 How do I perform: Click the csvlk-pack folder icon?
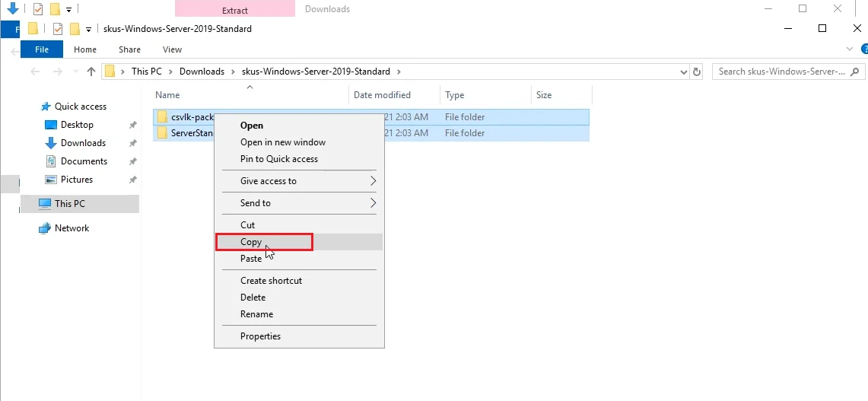(x=162, y=117)
